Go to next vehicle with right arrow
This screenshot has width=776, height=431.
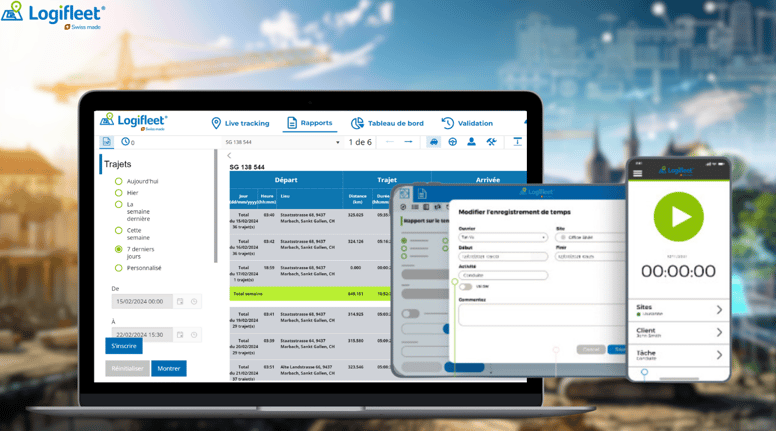click(x=408, y=142)
